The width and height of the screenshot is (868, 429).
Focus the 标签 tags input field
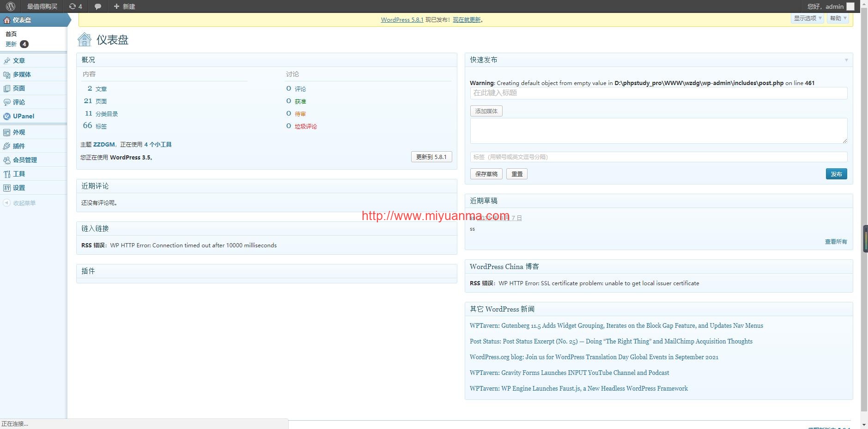[x=659, y=157]
